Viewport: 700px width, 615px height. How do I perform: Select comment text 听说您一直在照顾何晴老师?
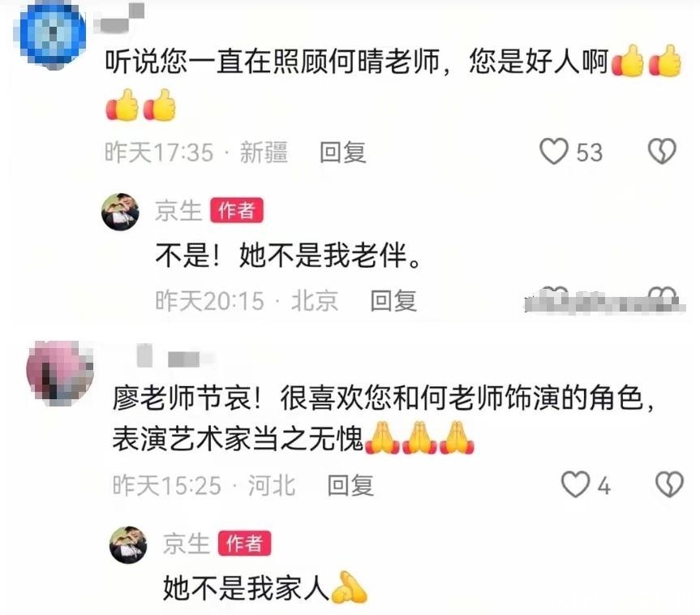pyautogui.click(x=273, y=61)
